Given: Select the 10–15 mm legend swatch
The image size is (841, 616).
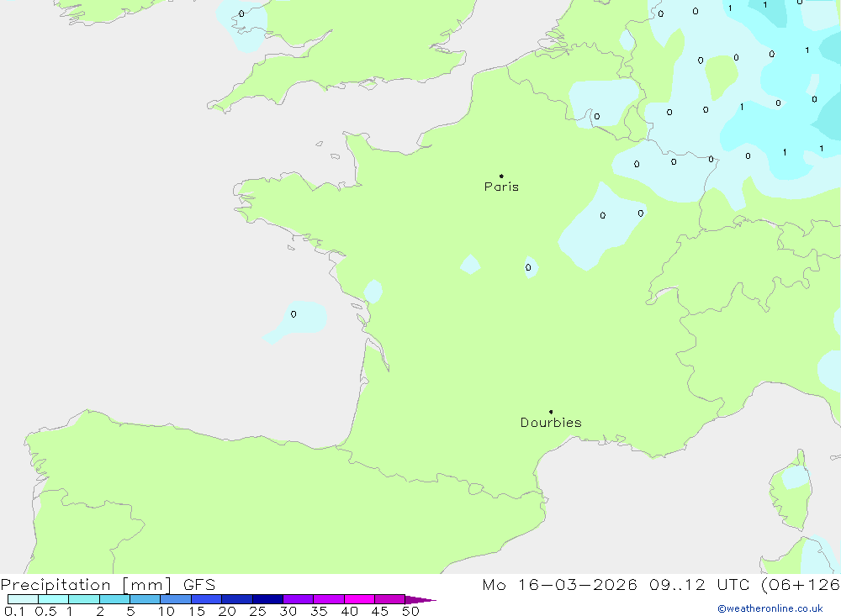Looking at the screenshot, I should tap(176, 599).
